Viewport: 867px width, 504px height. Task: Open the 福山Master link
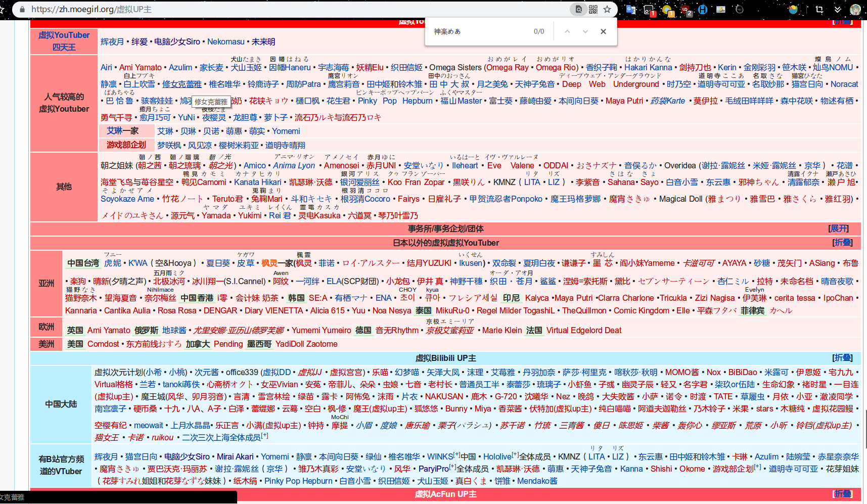coord(461,101)
